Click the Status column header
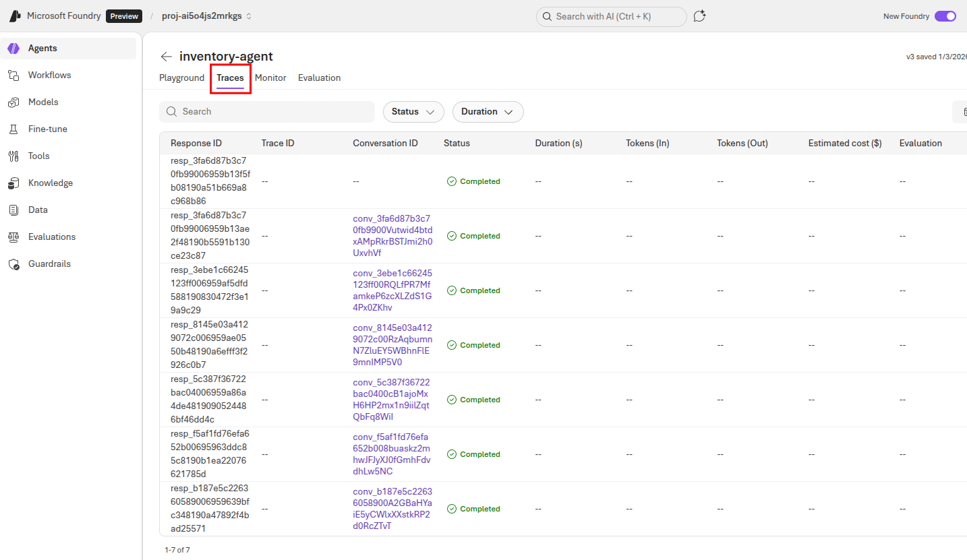967x560 pixels. point(457,144)
